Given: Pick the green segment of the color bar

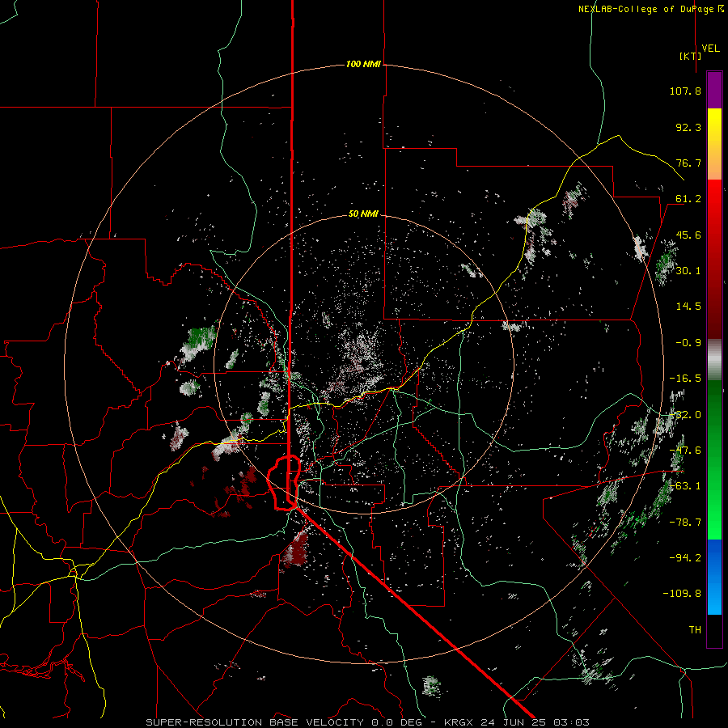Looking at the screenshot, I should pyautogui.click(x=714, y=459).
